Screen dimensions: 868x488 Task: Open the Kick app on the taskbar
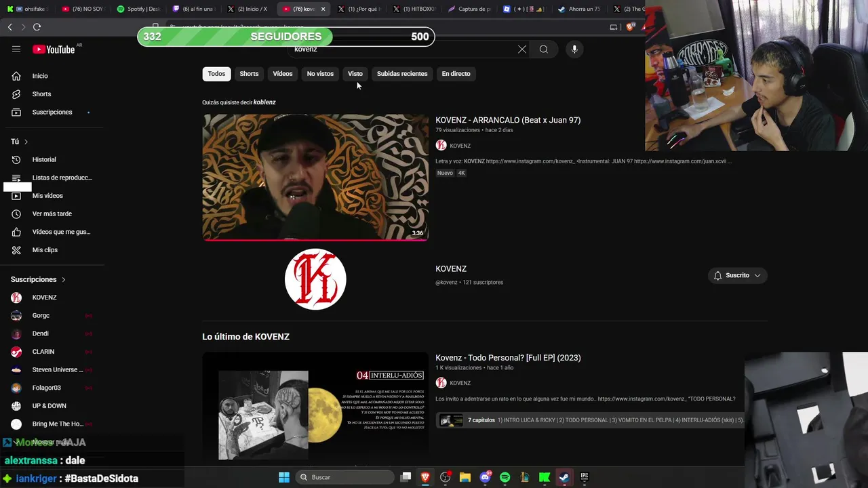pos(544,477)
